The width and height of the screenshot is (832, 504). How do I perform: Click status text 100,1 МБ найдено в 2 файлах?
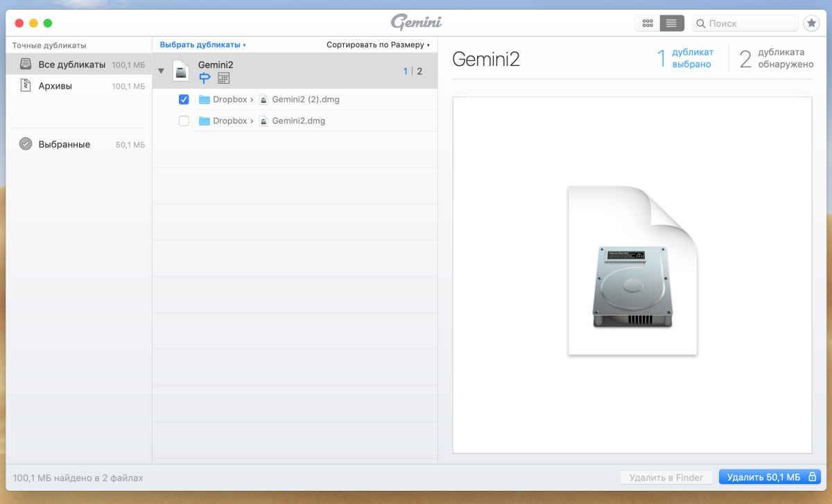pos(78,478)
